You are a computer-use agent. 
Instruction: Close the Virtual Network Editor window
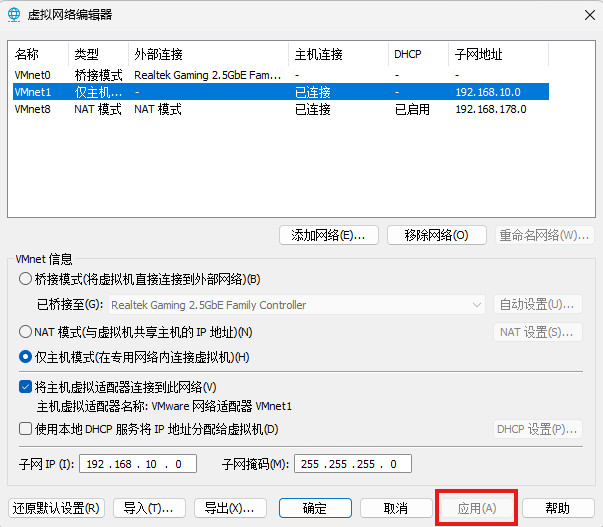pyautogui.click(x=585, y=14)
